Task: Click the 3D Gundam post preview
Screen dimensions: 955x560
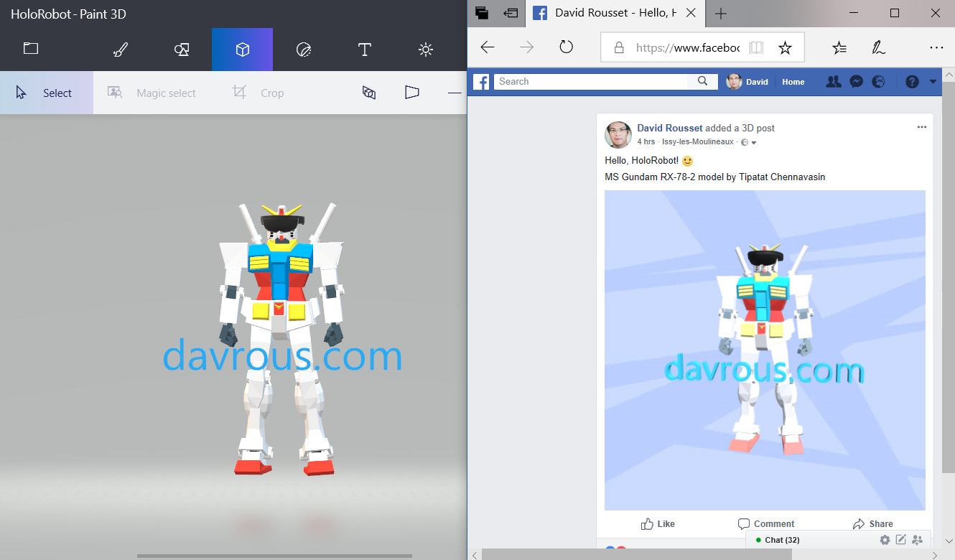Action: coord(765,350)
